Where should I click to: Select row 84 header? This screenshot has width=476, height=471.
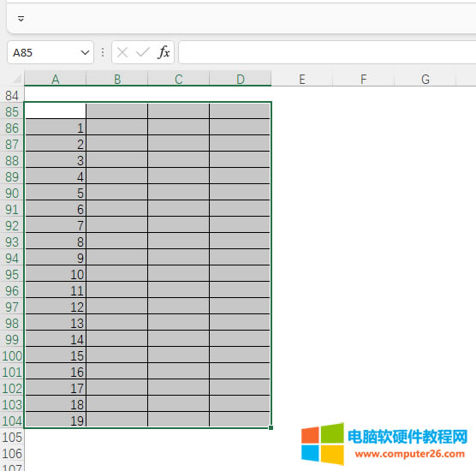click(12, 95)
